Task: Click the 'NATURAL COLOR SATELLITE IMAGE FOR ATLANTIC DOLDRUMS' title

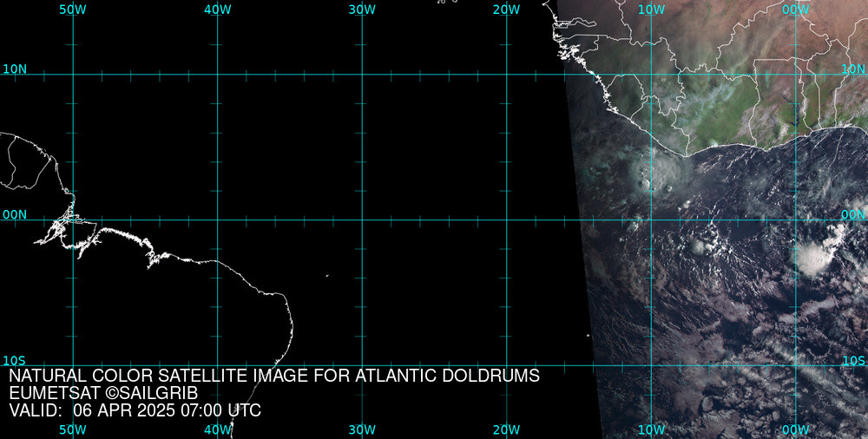Action: click(x=274, y=376)
